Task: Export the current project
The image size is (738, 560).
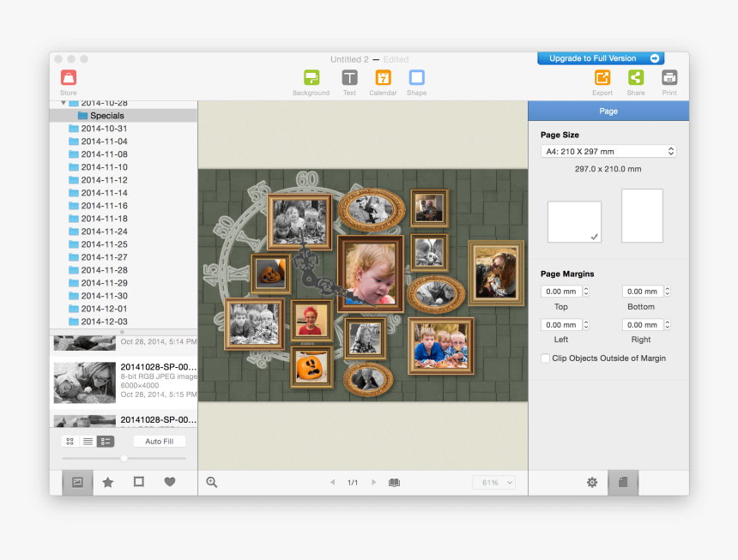Action: point(602,81)
